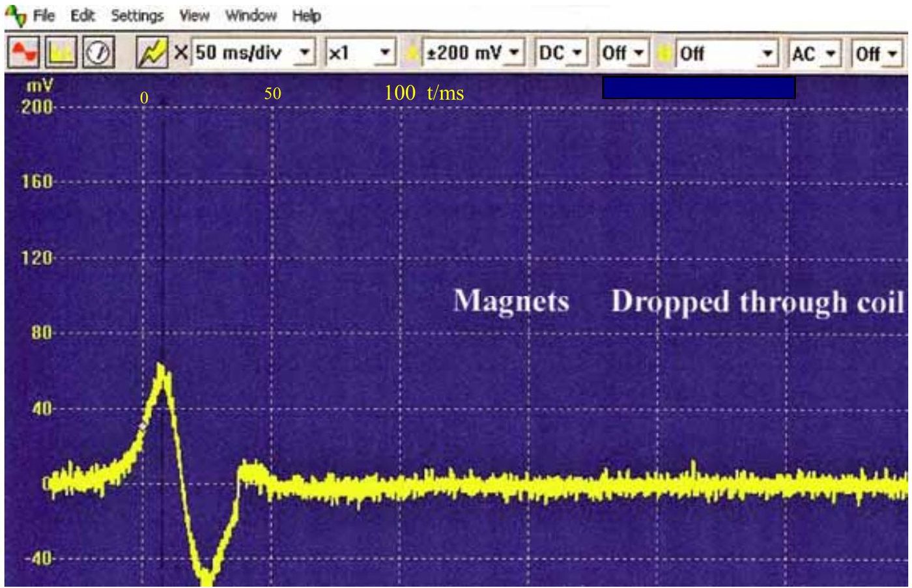Select the oscilloscope mode icon

(25, 53)
